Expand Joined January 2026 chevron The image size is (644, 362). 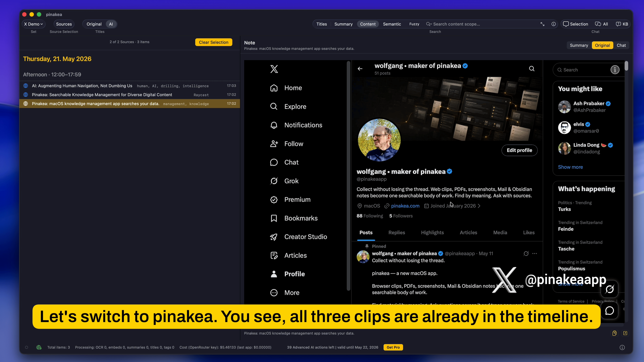(479, 206)
